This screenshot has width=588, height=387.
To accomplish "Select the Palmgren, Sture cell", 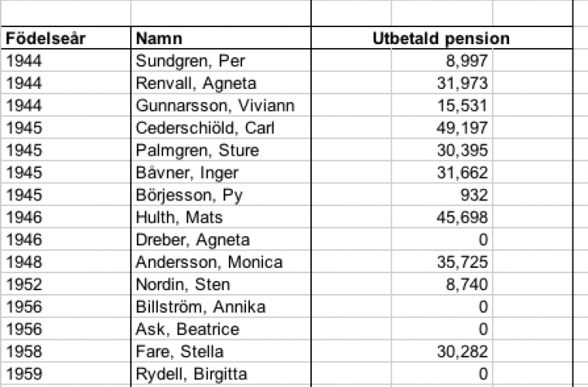I will click(197, 150).
